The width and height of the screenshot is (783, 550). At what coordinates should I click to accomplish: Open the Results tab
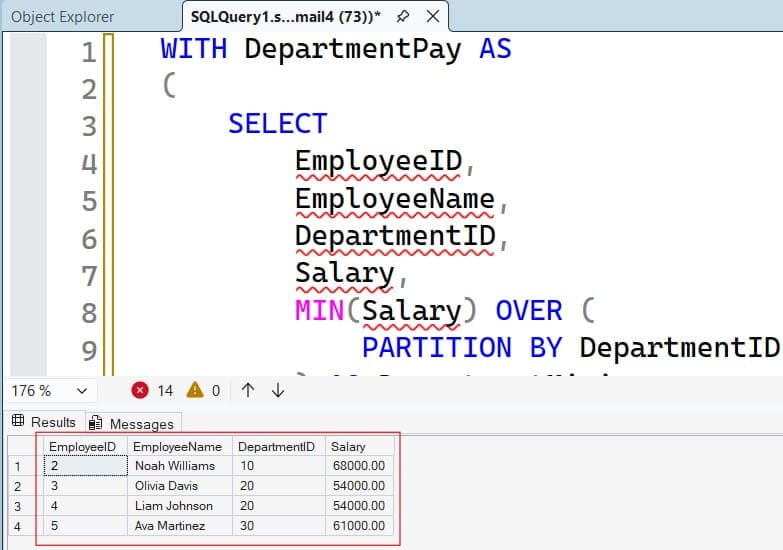pyautogui.click(x=44, y=422)
